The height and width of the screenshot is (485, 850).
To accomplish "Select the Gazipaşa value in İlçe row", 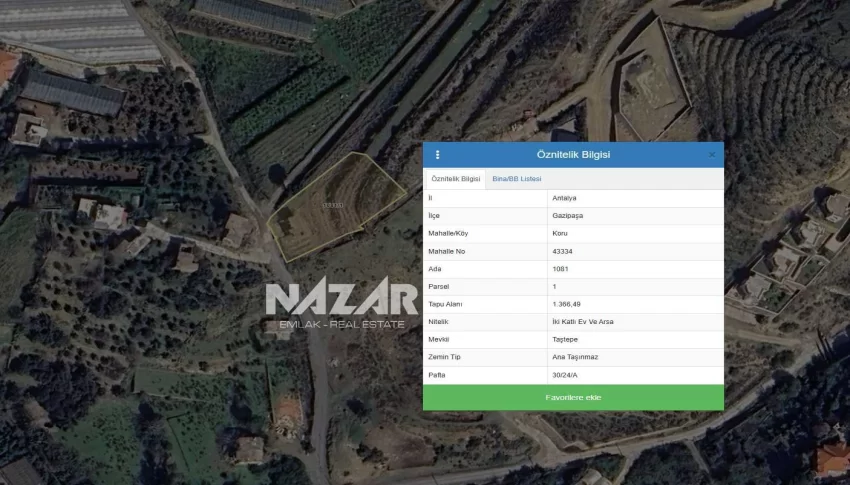I will click(x=567, y=216).
